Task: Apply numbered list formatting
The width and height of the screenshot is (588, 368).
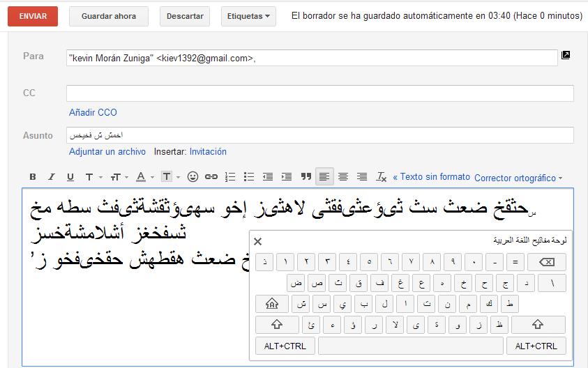Action: coord(231,177)
